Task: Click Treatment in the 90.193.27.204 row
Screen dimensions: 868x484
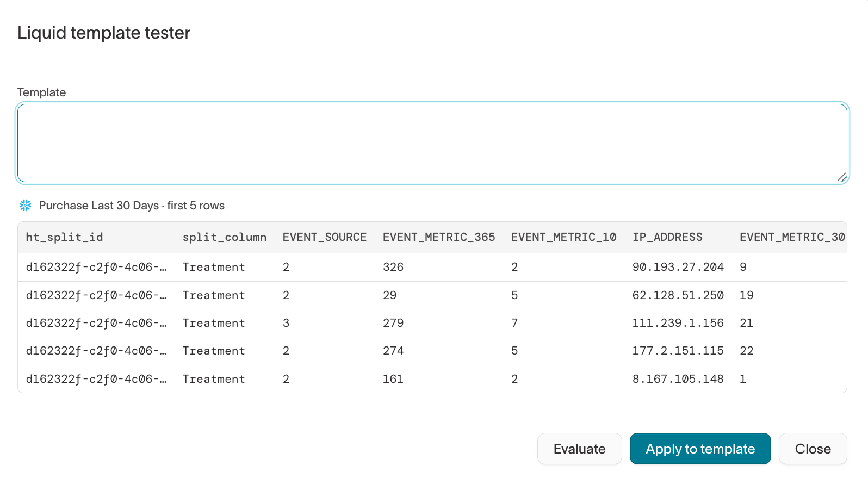Action: [x=214, y=267]
